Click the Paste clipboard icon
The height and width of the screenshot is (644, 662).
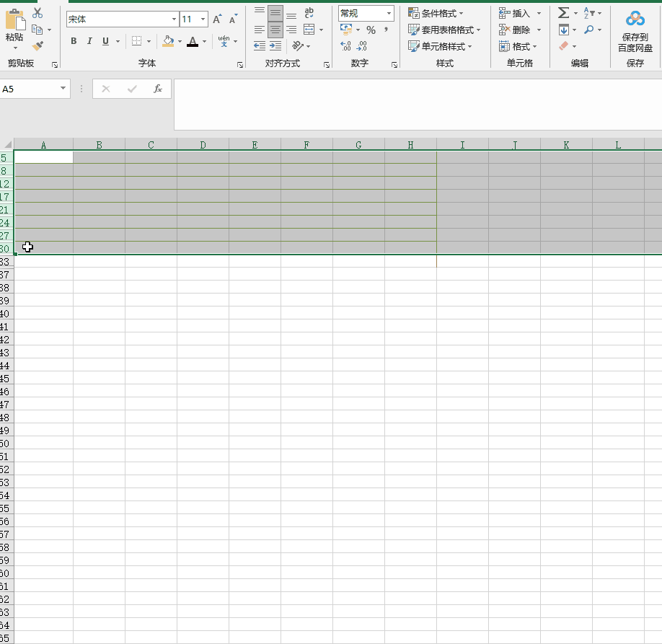click(14, 20)
